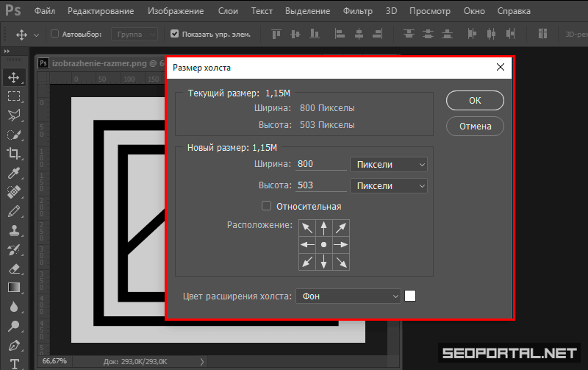Screen dimensions: 588x370
Task: Expand the Цвет расширения холста dropdown
Action: click(348, 296)
